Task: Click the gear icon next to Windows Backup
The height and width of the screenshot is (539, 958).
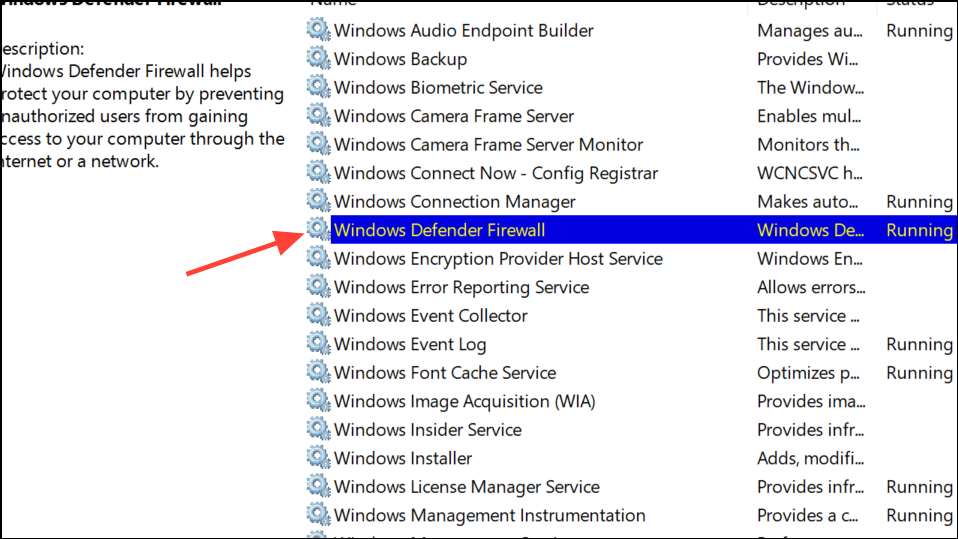Action: [318, 59]
